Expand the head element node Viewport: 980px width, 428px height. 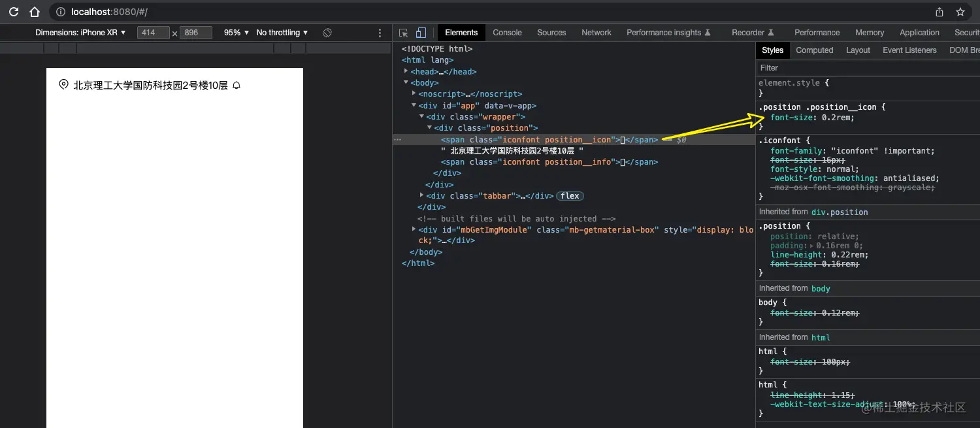point(406,71)
